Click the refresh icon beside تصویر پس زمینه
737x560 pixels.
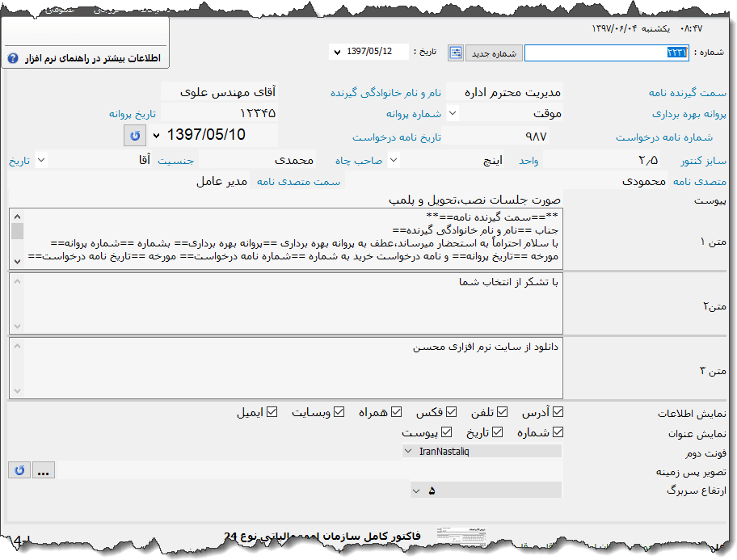click(18, 469)
